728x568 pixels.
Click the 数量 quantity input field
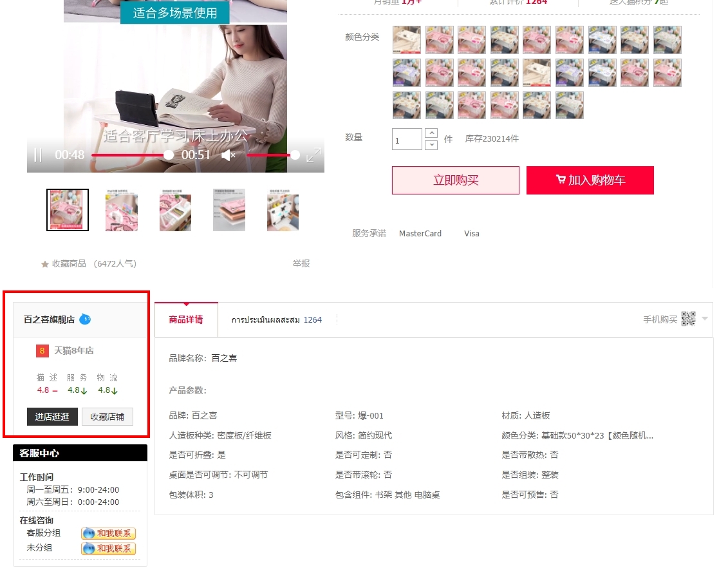tap(407, 140)
